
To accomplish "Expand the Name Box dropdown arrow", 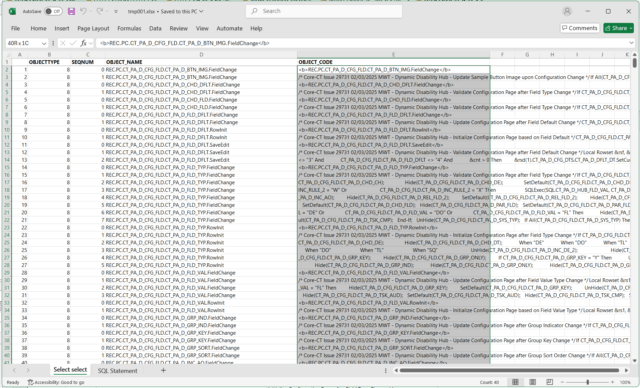I will pyautogui.click(x=44, y=43).
